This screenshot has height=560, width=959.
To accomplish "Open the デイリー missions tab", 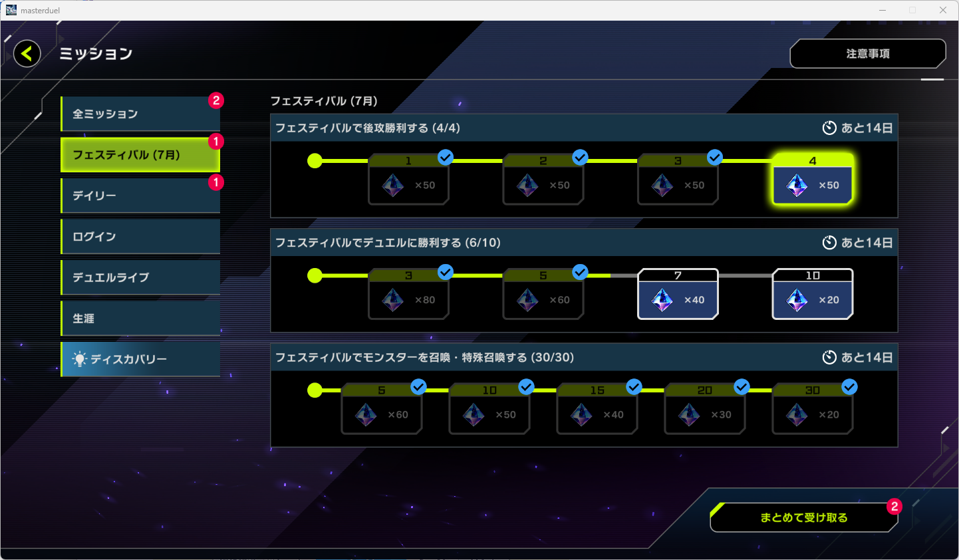I will (140, 196).
